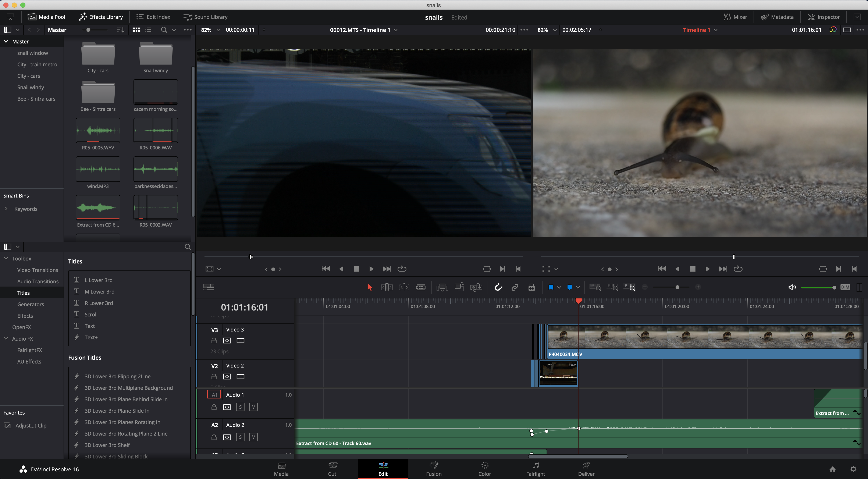Disable the Video 3 track visibility
The image size is (868, 479).
[241, 340]
